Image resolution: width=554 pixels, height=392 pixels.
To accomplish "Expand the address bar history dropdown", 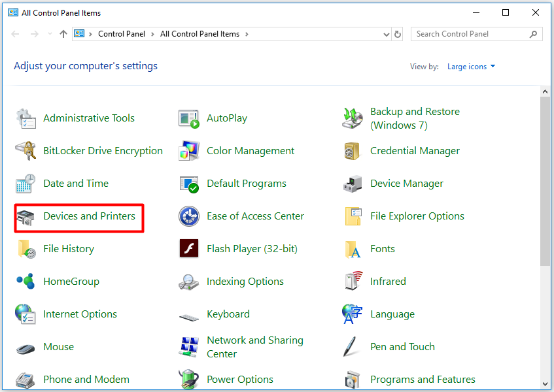I will click(387, 33).
